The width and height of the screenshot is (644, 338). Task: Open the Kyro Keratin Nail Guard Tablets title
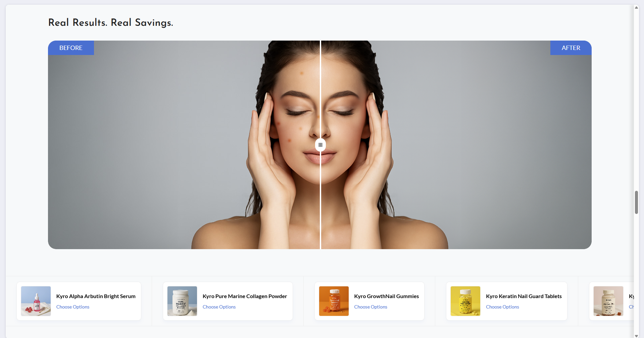524,296
